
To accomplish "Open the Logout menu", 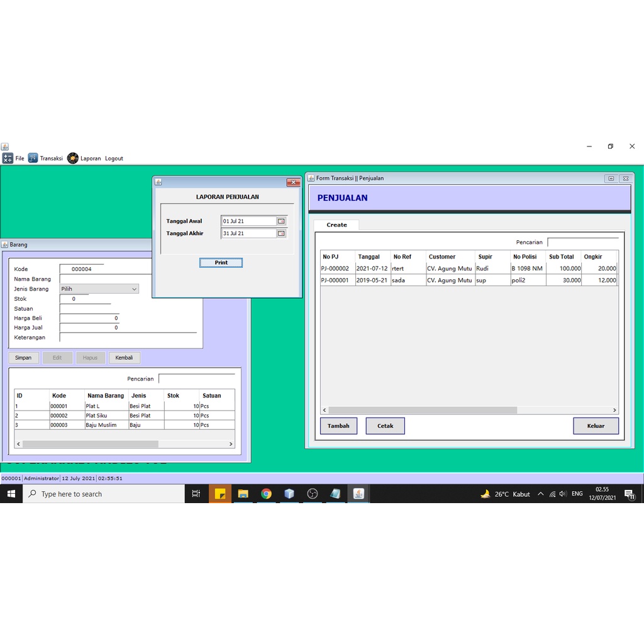I will (114, 158).
